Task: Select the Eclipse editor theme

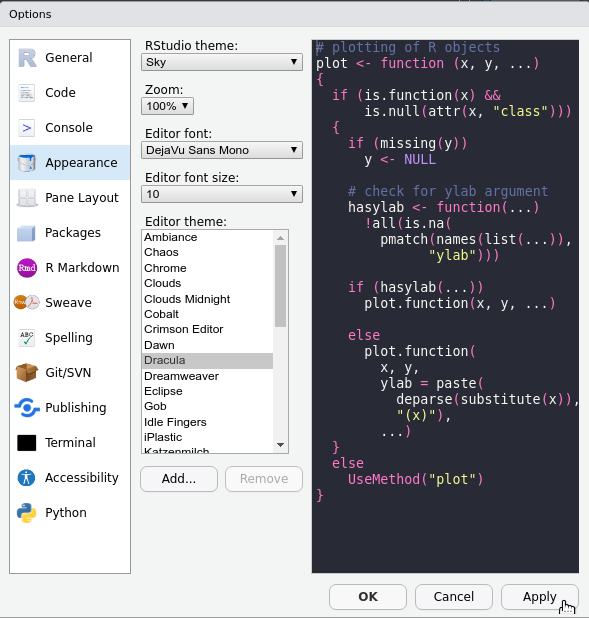Action: 207,391
